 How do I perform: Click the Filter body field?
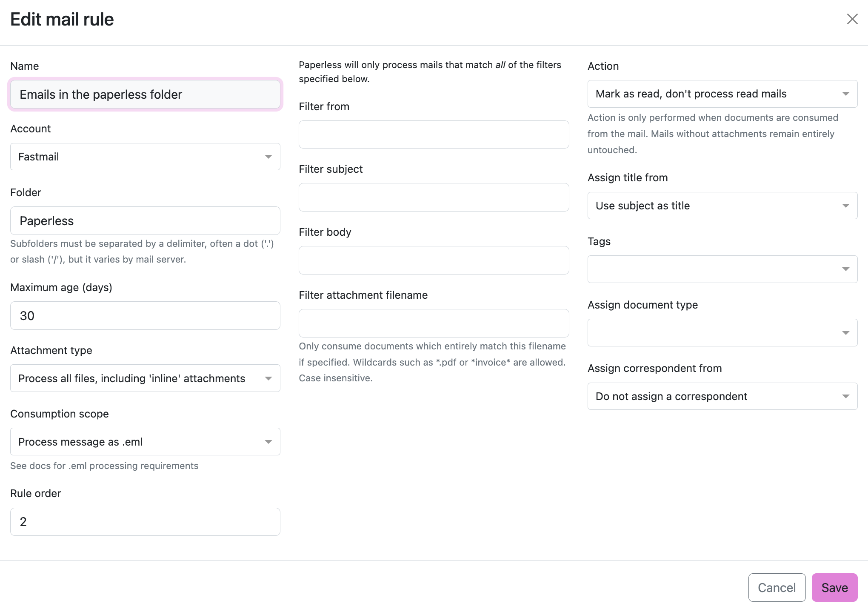tap(434, 260)
